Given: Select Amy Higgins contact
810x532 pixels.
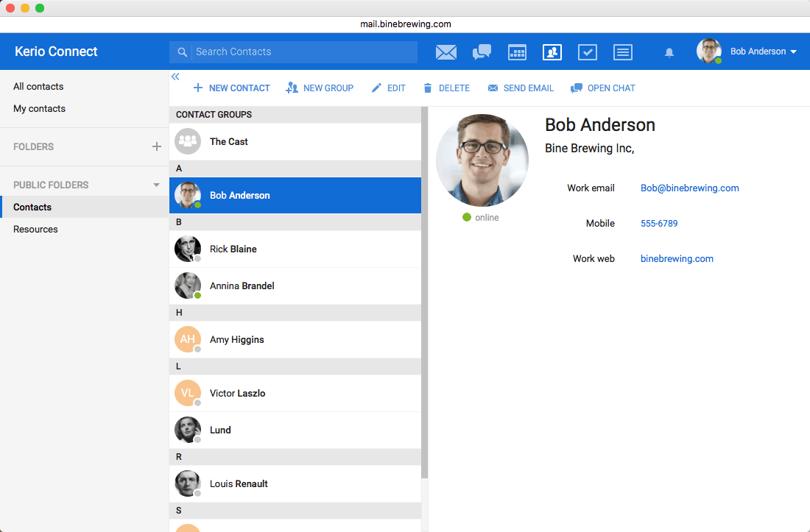Looking at the screenshot, I should 295,339.
